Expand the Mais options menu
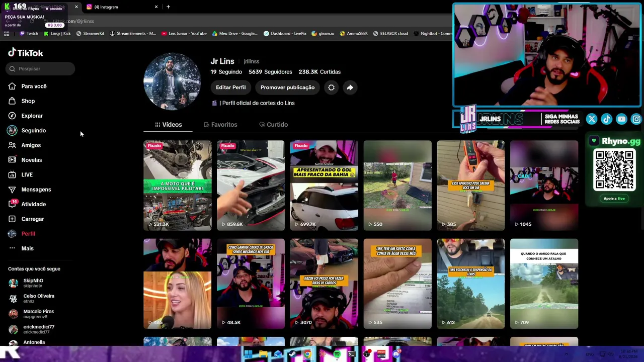This screenshot has width=644, height=362. click(x=21, y=248)
